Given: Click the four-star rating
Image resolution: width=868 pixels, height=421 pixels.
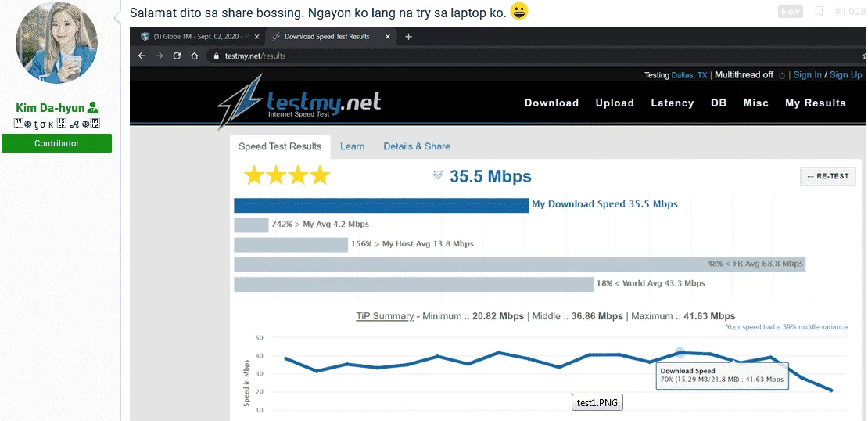Looking at the screenshot, I should pos(287,176).
